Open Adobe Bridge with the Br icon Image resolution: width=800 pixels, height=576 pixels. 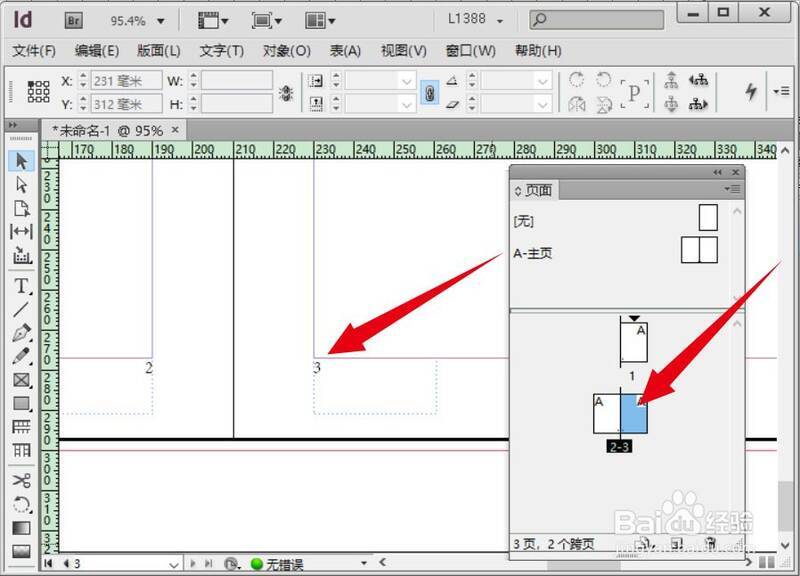[74, 20]
